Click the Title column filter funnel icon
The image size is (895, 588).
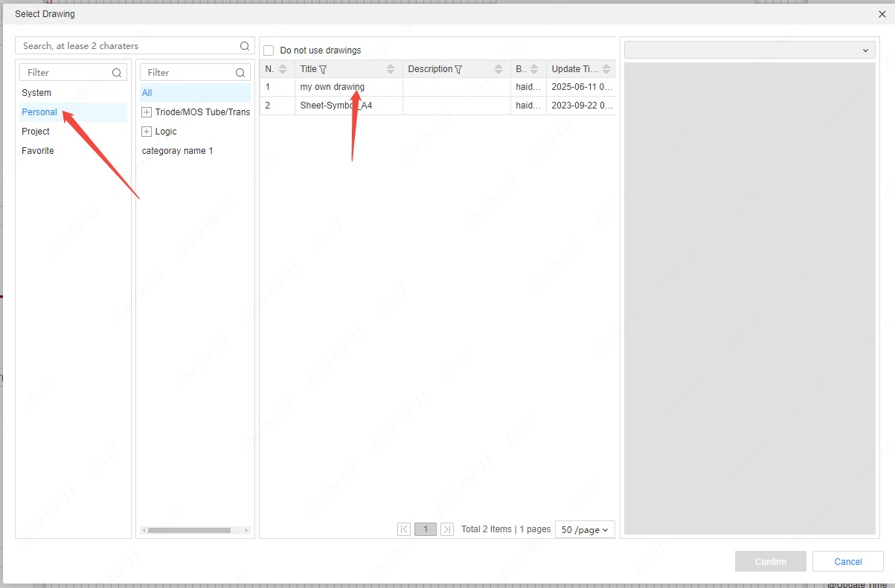323,69
